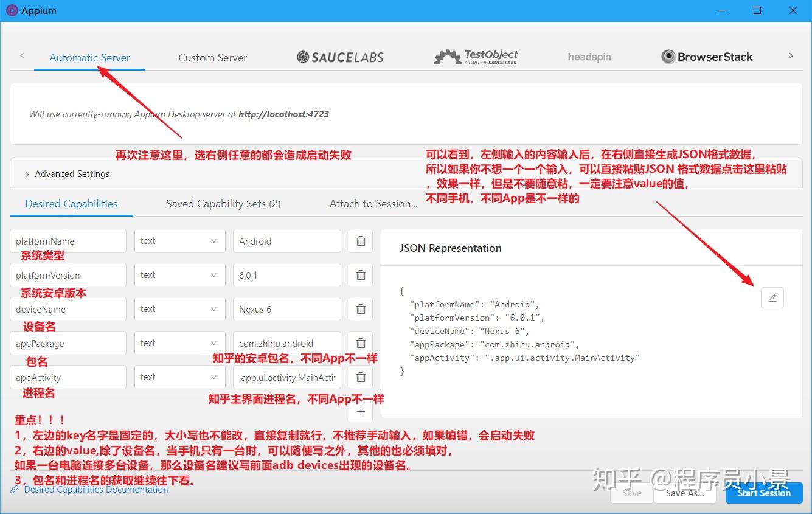Open type dropdown for appPackage
812x514 pixels.
179,343
